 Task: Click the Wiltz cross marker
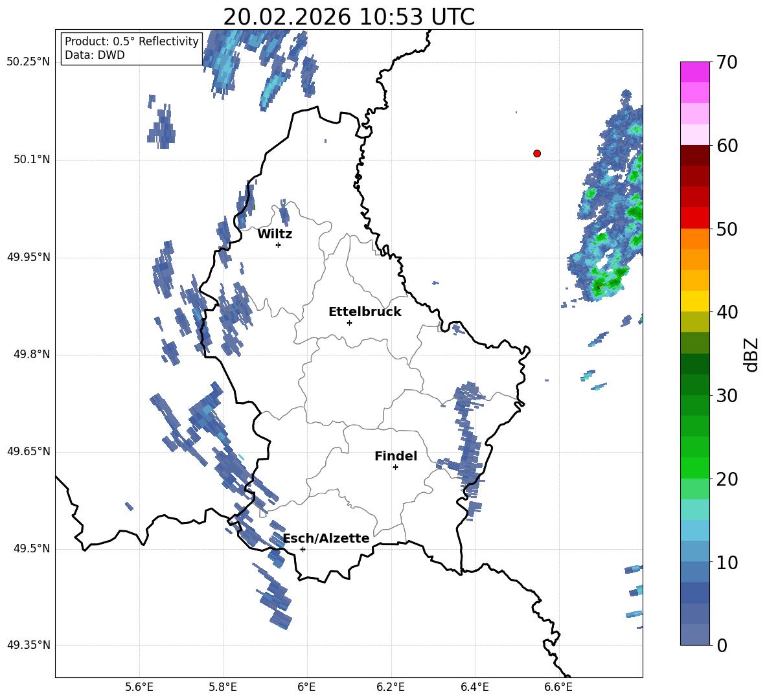coord(279,245)
